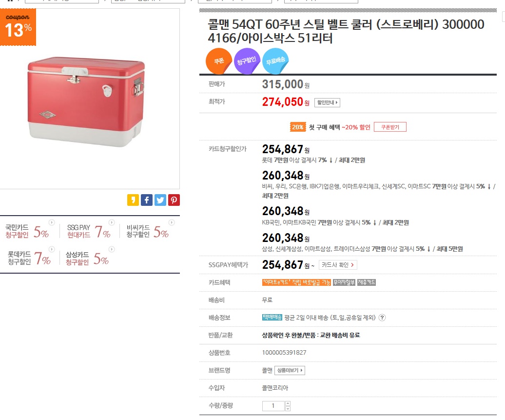This screenshot has width=505, height=420.
Task: Click the 쿠폰받기 coupon button
Action: pos(390,127)
